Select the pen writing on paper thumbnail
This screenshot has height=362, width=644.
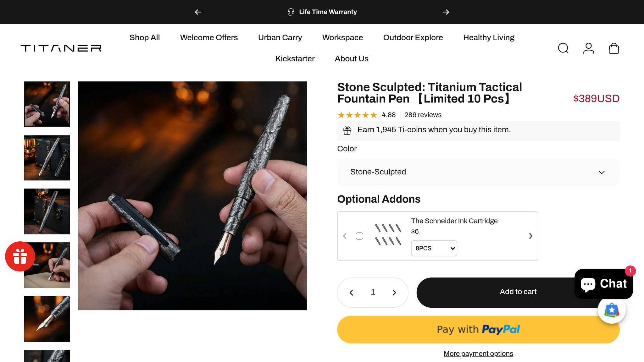pos(47,265)
